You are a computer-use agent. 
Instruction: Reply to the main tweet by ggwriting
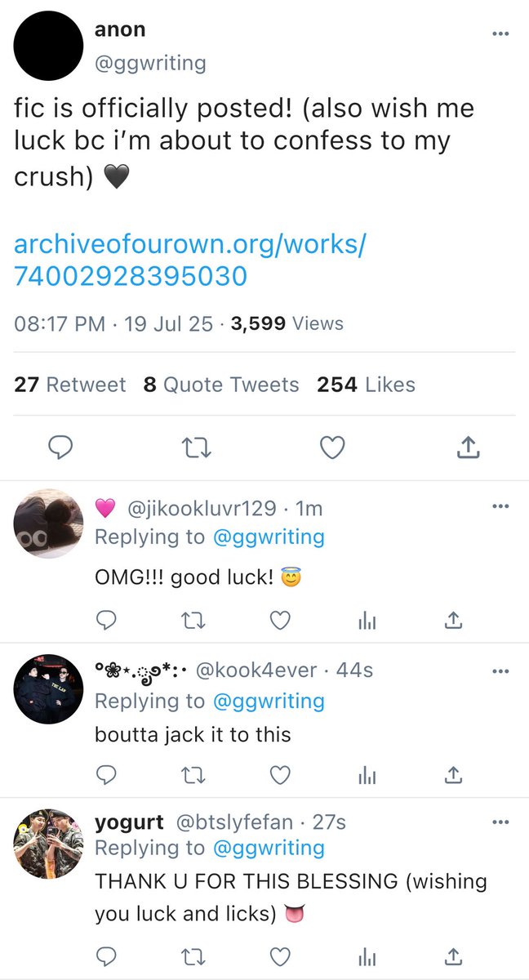61,447
